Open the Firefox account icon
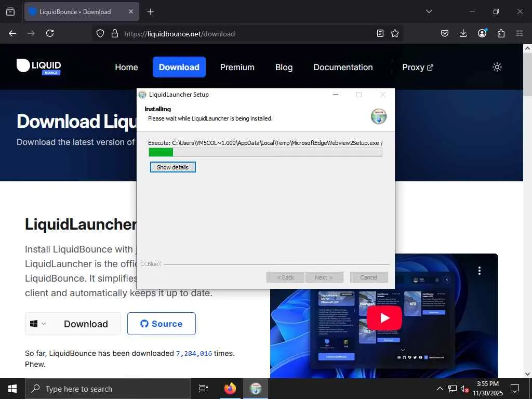This screenshot has height=399, width=532. coord(482,33)
